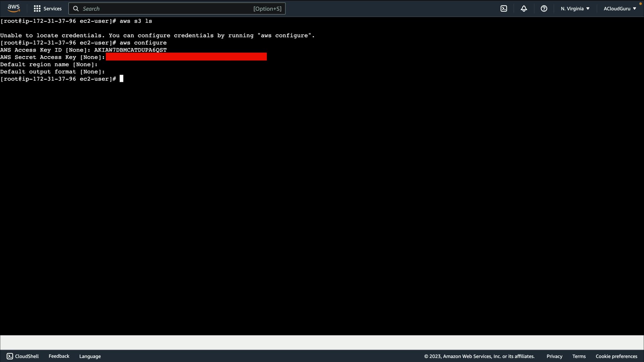Click the Services menu label
Viewport: 644px width, 362px height.
[x=53, y=9]
